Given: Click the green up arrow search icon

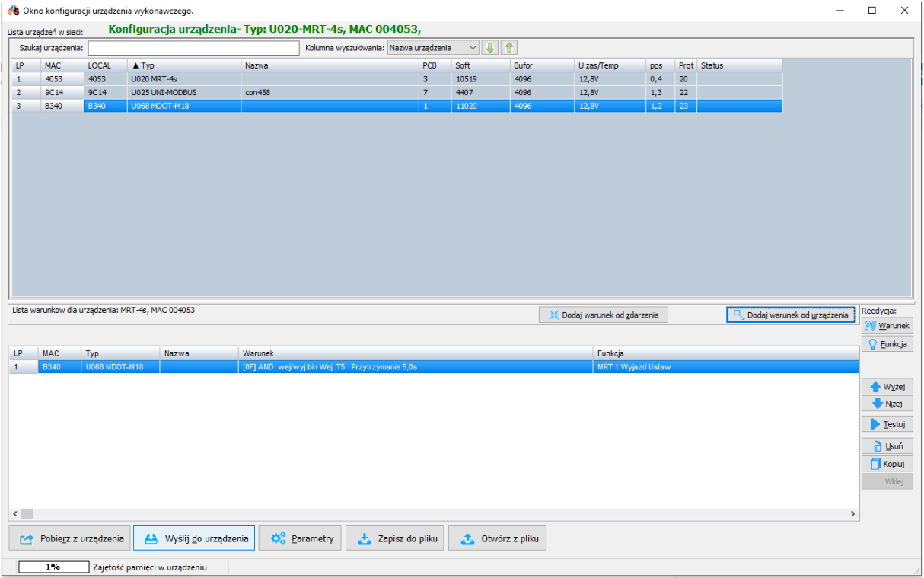Looking at the screenshot, I should (x=509, y=48).
